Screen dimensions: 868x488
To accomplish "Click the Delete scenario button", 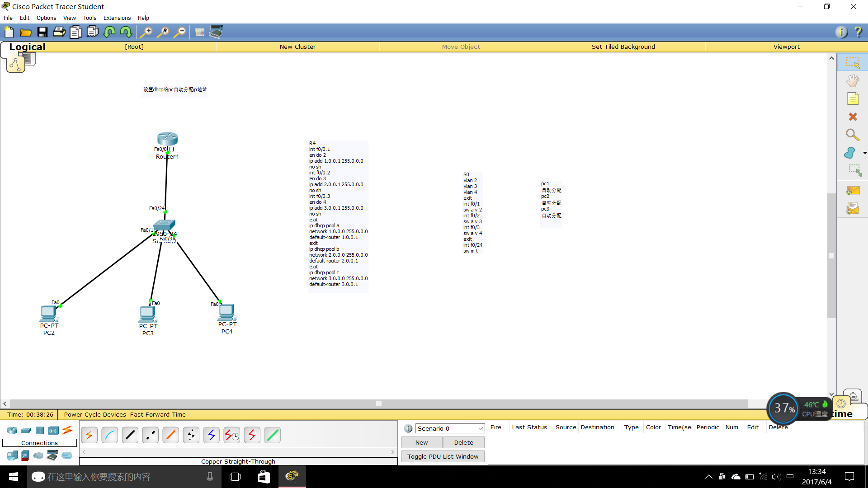I will click(x=464, y=442).
